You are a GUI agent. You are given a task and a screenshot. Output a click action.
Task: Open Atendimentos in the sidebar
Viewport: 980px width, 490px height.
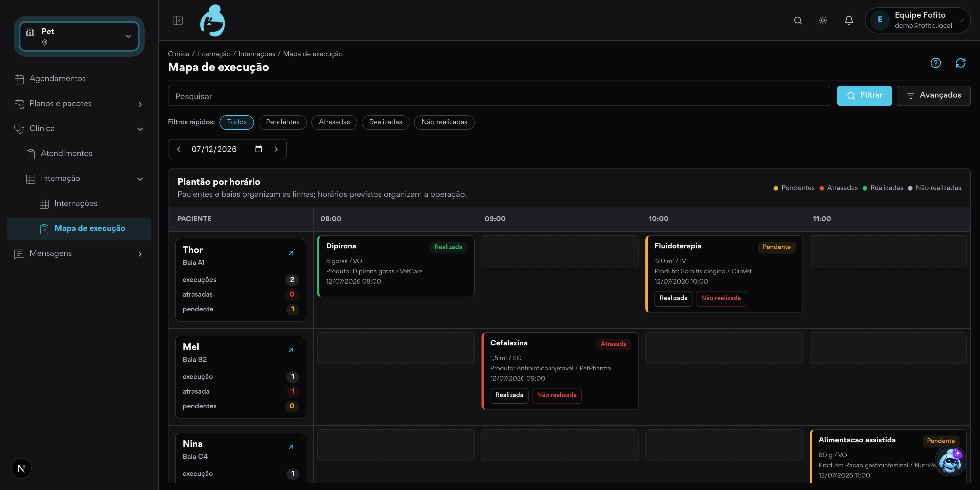79,154
